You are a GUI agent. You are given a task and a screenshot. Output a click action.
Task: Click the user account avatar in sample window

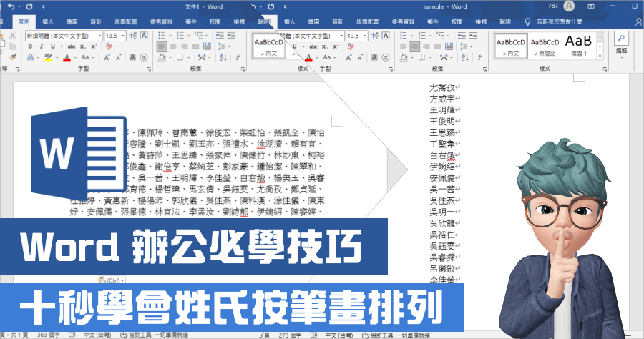tap(569, 6)
